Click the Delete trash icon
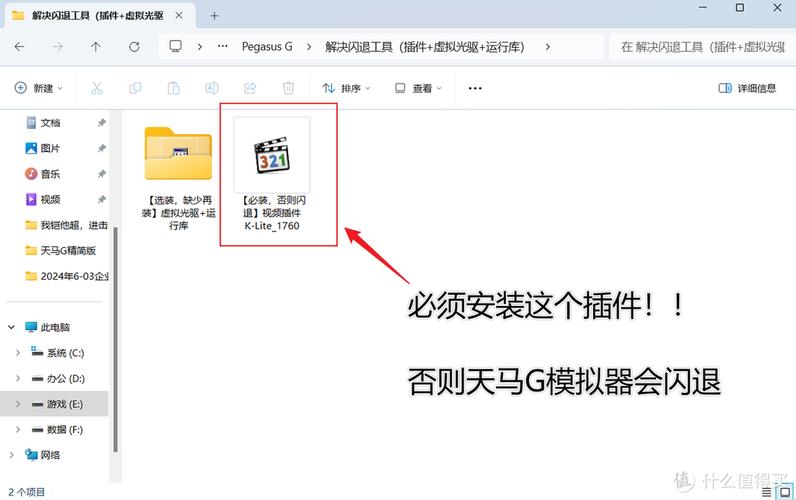 [288, 88]
